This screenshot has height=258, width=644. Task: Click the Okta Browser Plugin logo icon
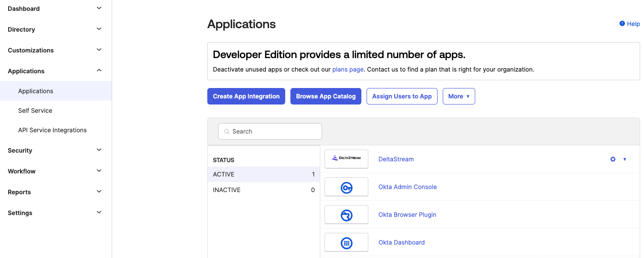346,215
